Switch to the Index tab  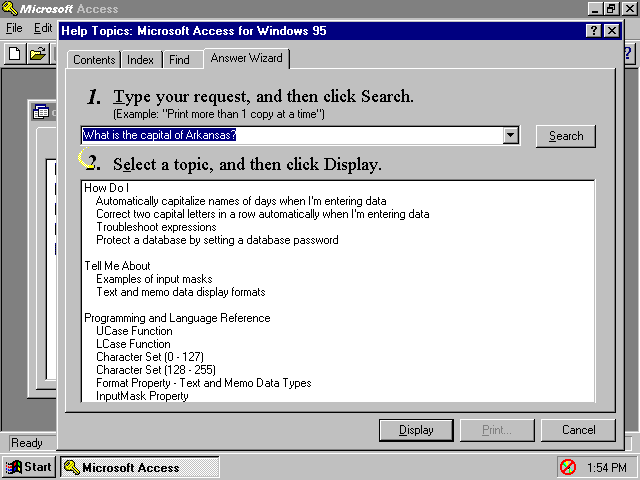click(x=140, y=60)
